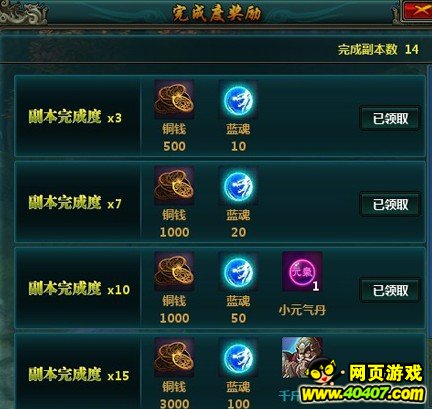The image size is (432, 409).
Task: Select the blue soul orb in x15 row
Action: (x=238, y=357)
